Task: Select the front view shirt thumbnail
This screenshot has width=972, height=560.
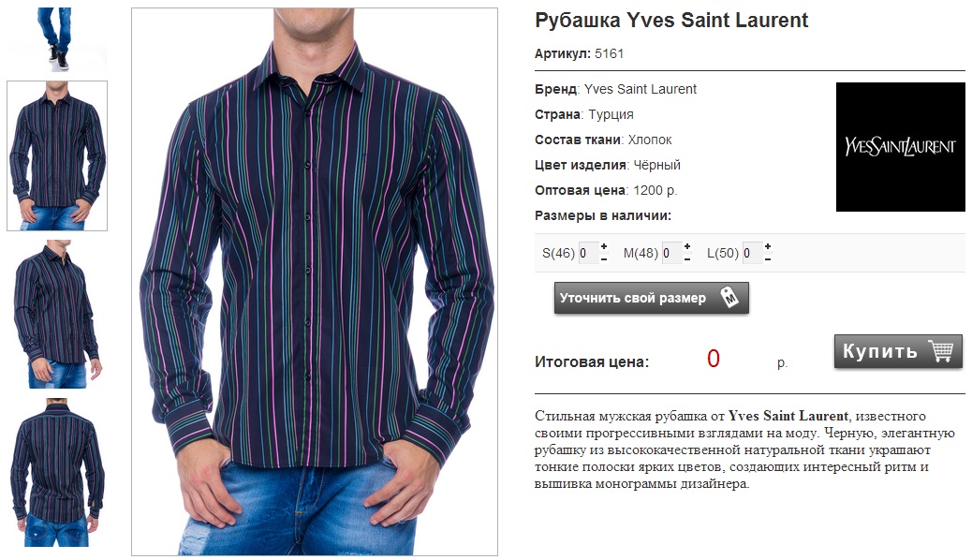Action: pyautogui.click(x=57, y=155)
